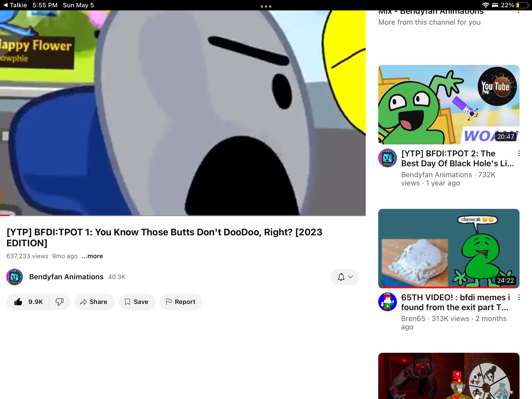
Task: Open options menu for 65TH VIDEO item
Action: coord(519,297)
